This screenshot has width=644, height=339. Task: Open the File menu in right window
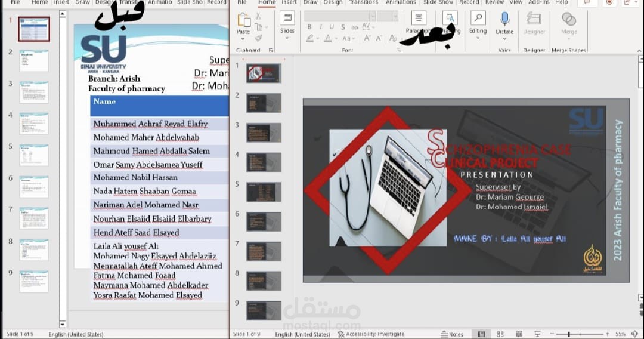coord(242,2)
